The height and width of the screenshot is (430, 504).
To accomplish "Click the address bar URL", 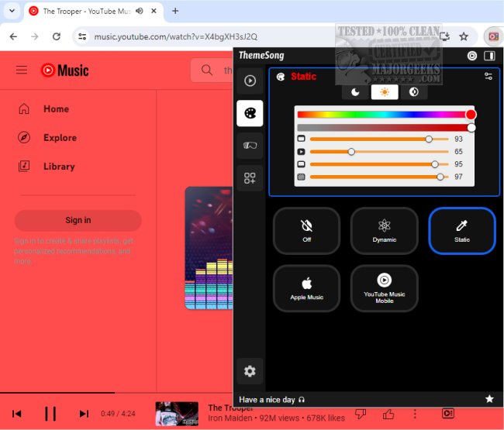I will pyautogui.click(x=175, y=37).
